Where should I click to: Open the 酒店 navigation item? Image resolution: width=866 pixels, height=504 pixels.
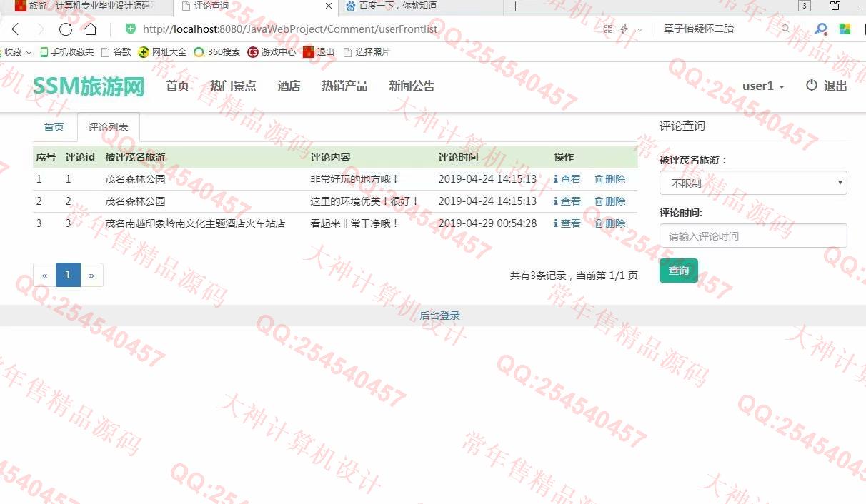tap(289, 86)
